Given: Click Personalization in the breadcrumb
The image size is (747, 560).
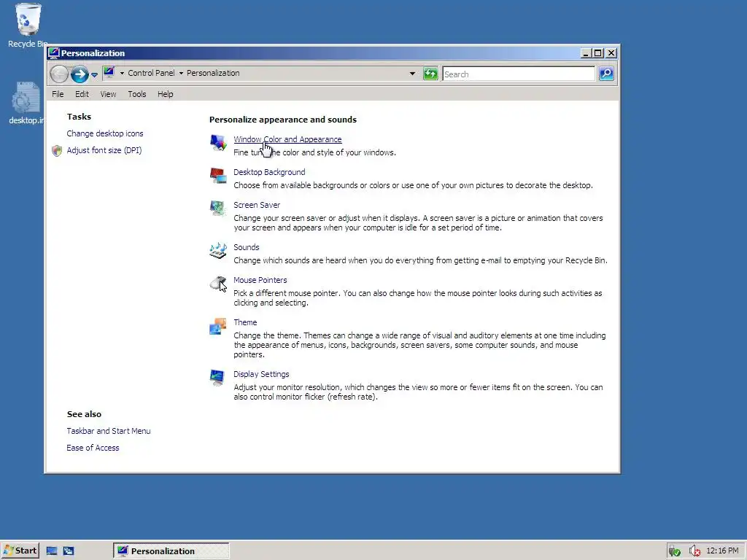Looking at the screenshot, I should tap(213, 73).
